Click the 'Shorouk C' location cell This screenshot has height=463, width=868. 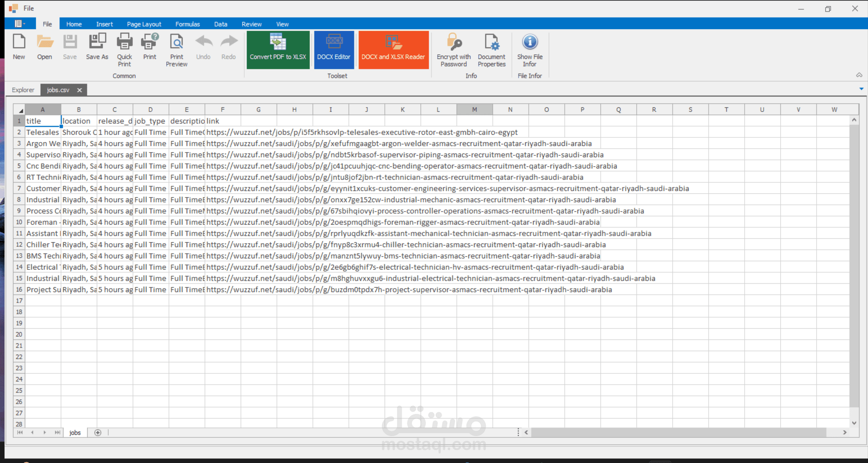pyautogui.click(x=79, y=132)
